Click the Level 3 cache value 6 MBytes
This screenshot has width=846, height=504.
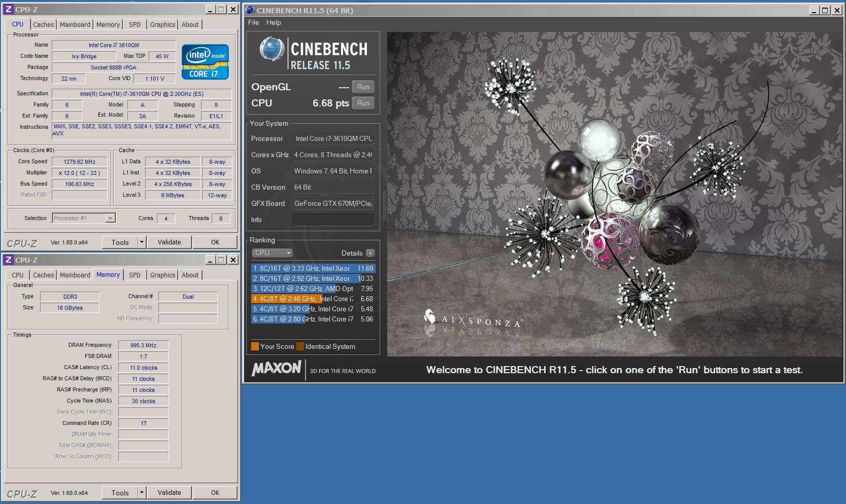point(173,195)
